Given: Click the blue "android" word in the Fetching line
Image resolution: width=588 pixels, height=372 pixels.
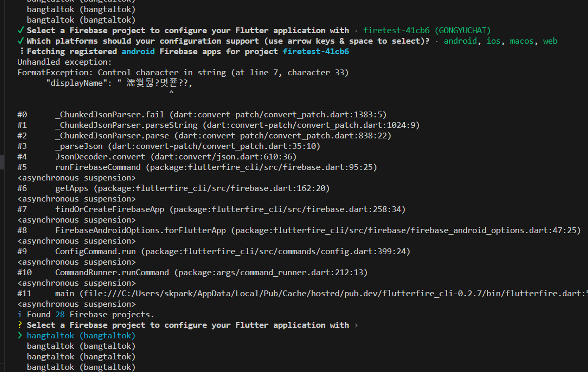Looking at the screenshot, I should 138,52.
